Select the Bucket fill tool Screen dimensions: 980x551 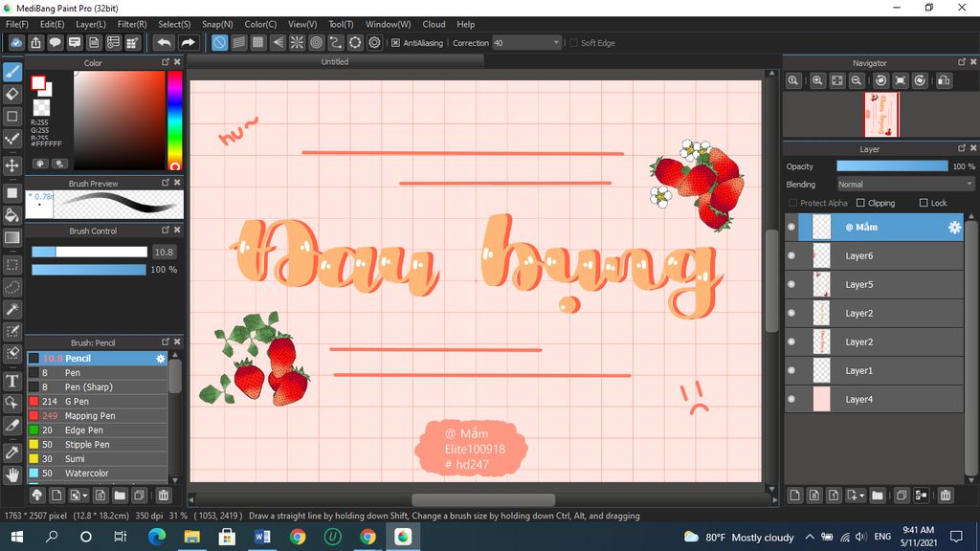tap(11, 215)
